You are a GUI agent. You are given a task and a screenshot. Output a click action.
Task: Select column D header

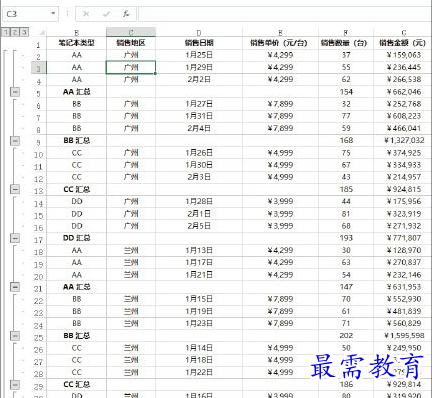(x=199, y=32)
